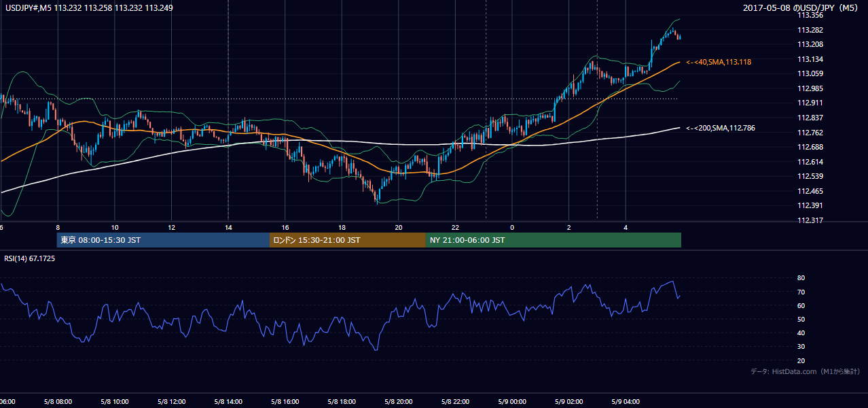The width and height of the screenshot is (868, 408).
Task: Click the NY 21:00-06:00 JST session bar
Action: (x=554, y=240)
